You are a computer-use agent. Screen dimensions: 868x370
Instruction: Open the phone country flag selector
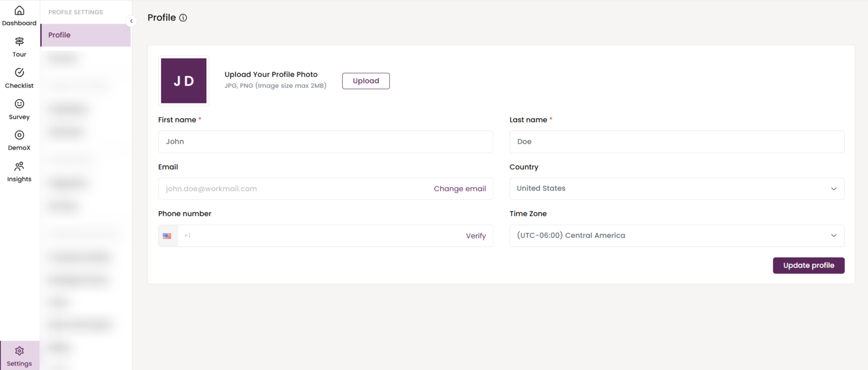168,236
